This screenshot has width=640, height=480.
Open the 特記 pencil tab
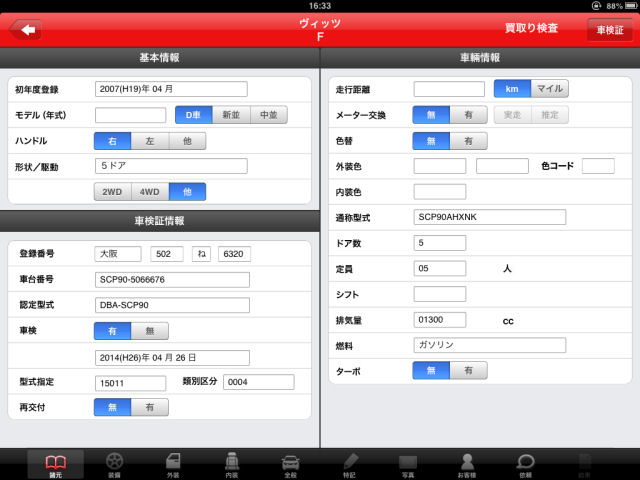349,465
